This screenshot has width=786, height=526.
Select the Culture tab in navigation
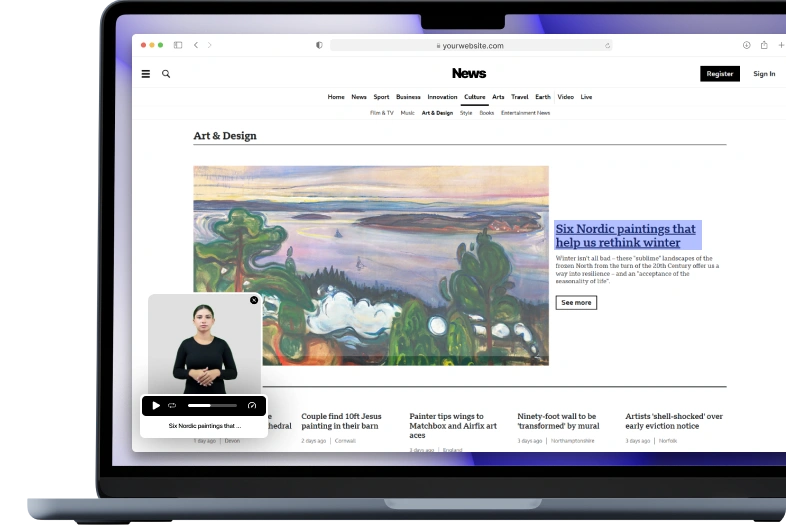474,97
